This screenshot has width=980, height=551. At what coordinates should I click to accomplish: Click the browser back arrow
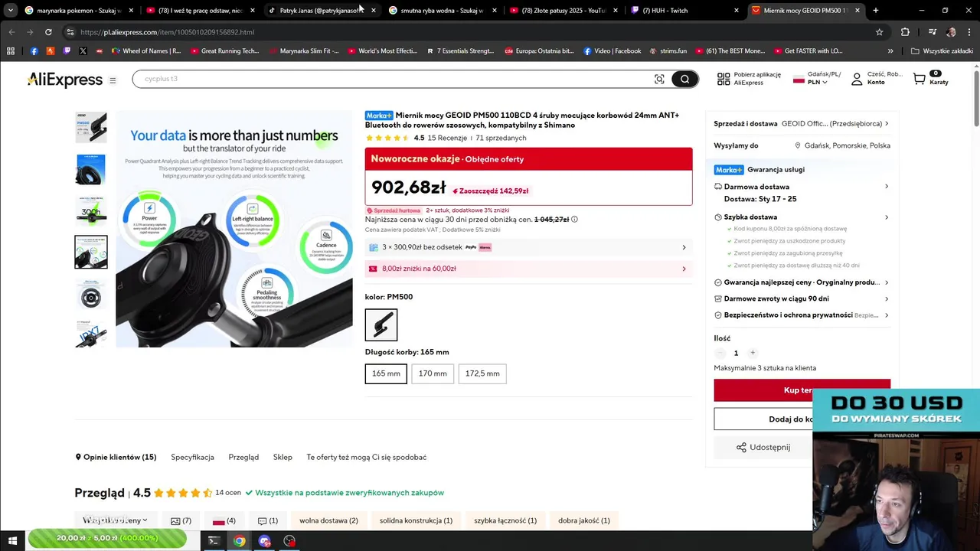click(x=11, y=32)
